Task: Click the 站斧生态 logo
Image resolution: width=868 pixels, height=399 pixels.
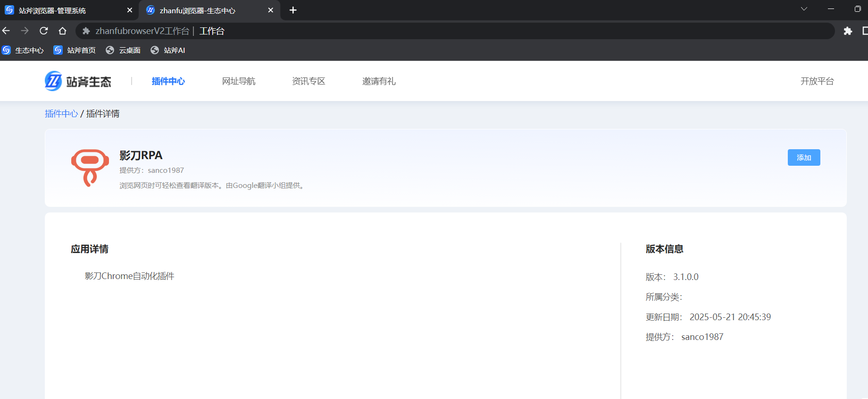Action: pyautogui.click(x=78, y=81)
